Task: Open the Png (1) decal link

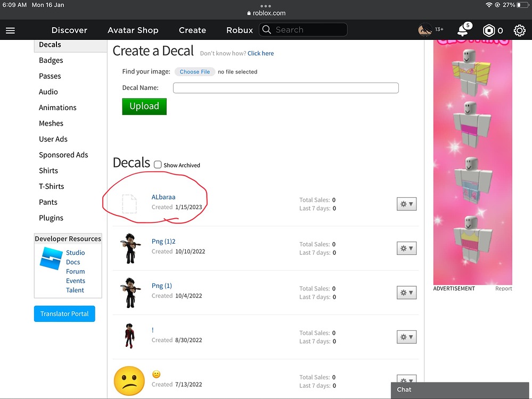Action: (x=161, y=286)
